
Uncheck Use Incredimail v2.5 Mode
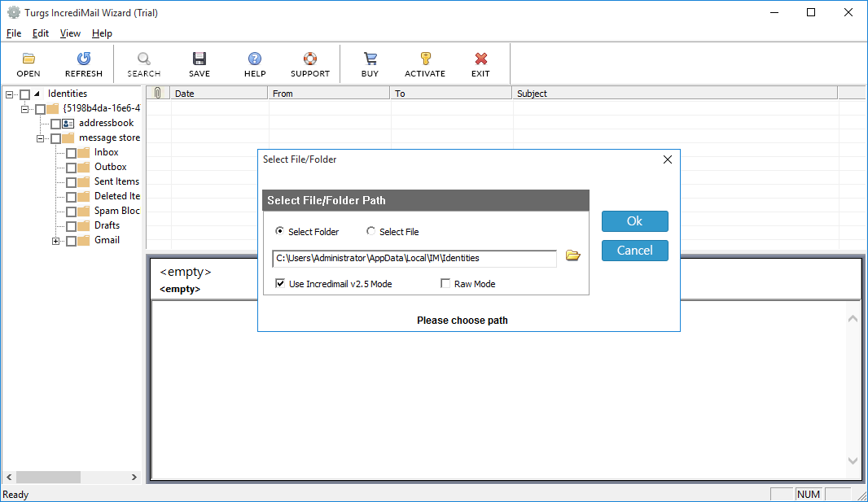click(x=280, y=284)
